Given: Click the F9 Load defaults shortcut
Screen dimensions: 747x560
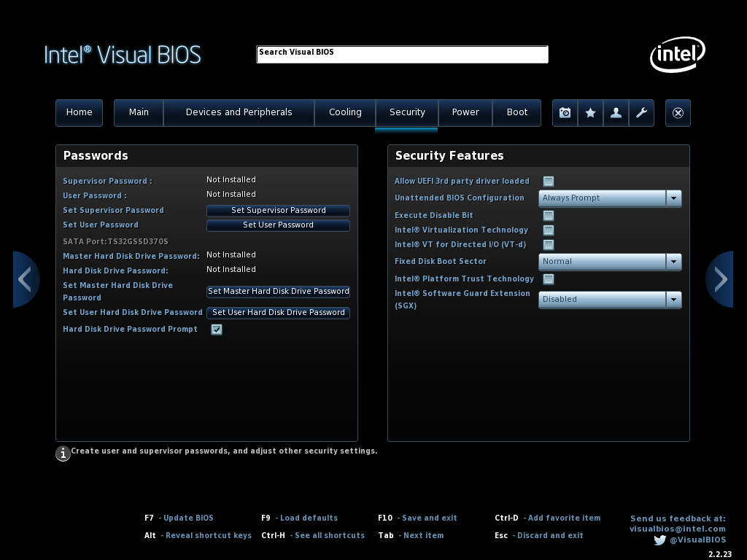Looking at the screenshot, I should [x=299, y=518].
